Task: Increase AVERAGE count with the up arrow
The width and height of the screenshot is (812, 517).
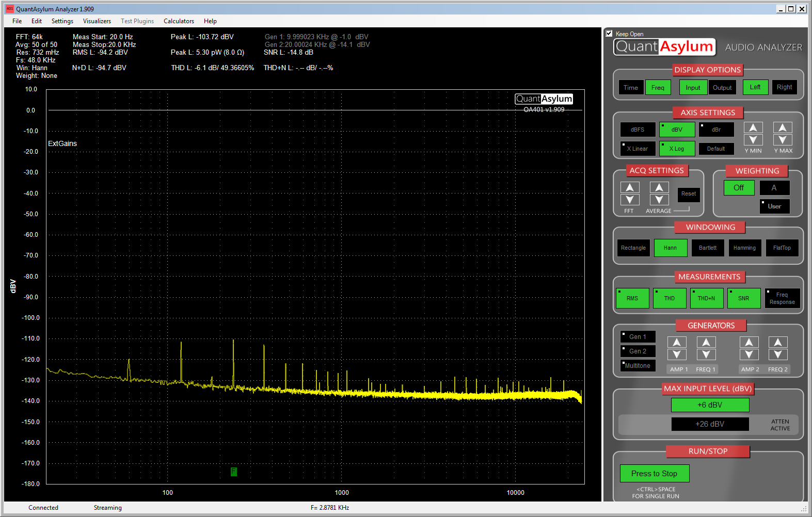Action: pyautogui.click(x=659, y=187)
